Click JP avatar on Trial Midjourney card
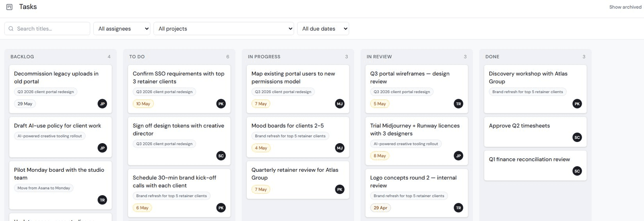 coord(458,156)
